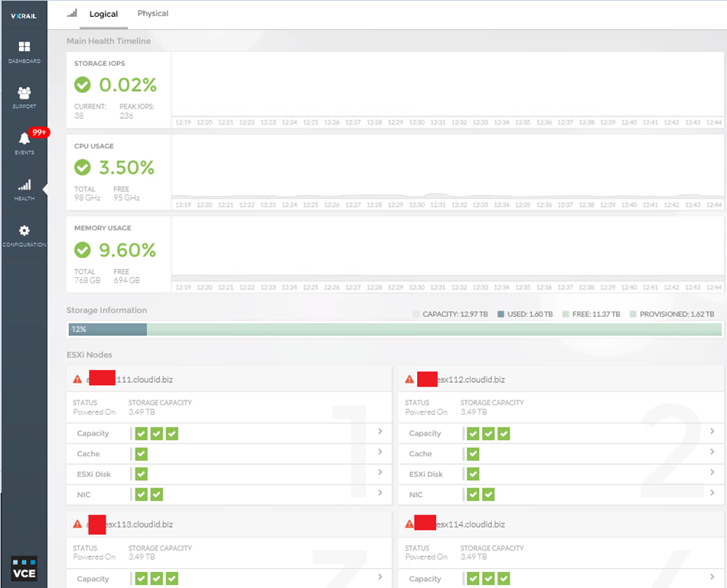Click the '95 GHz' free CPU value
This screenshot has width=727, height=588.
(x=126, y=198)
